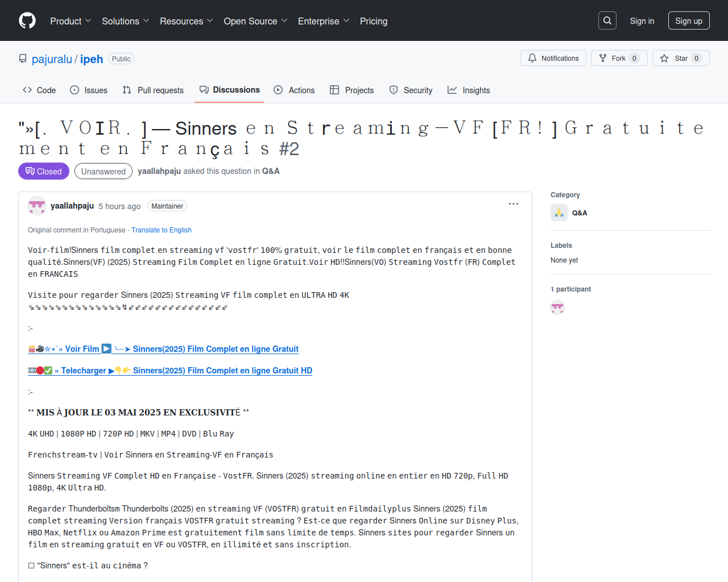Click the Public visibility label
Viewport: 728px width, 582px height.
(121, 59)
